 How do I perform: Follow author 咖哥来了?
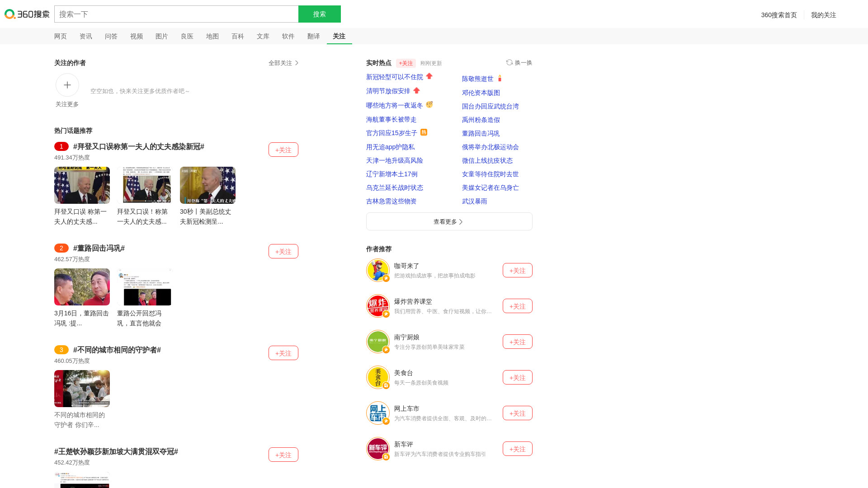tap(518, 270)
